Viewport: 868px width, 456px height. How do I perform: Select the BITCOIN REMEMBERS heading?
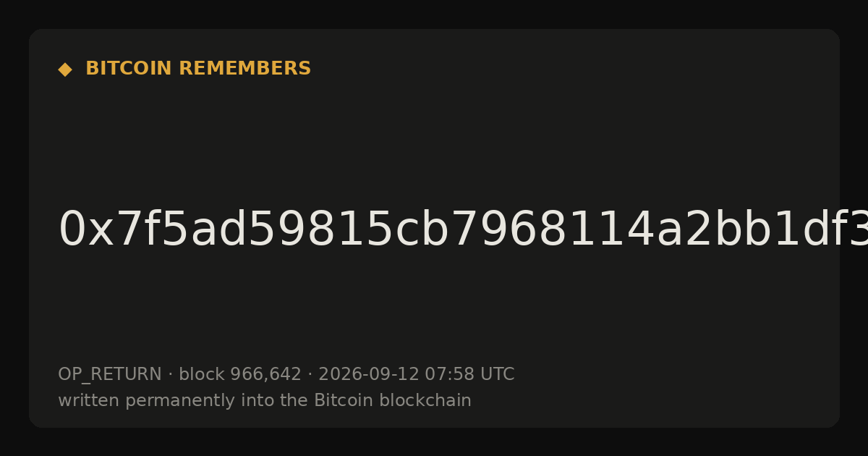click(x=198, y=69)
